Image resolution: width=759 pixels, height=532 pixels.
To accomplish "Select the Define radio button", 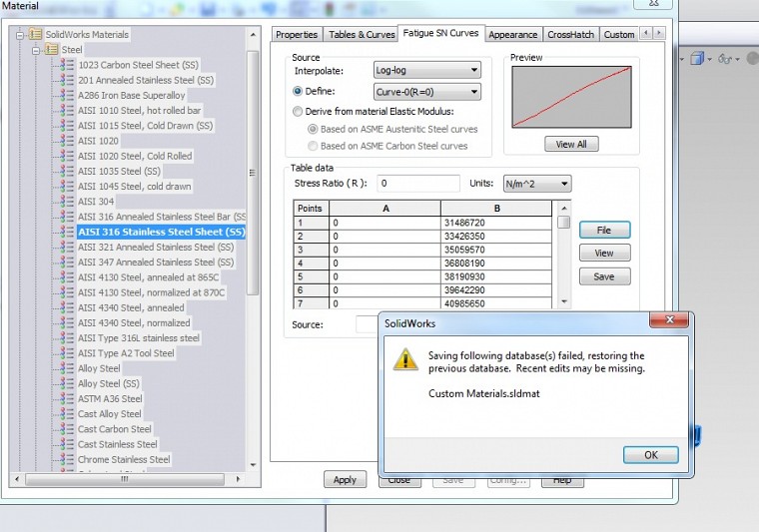I will (x=298, y=91).
